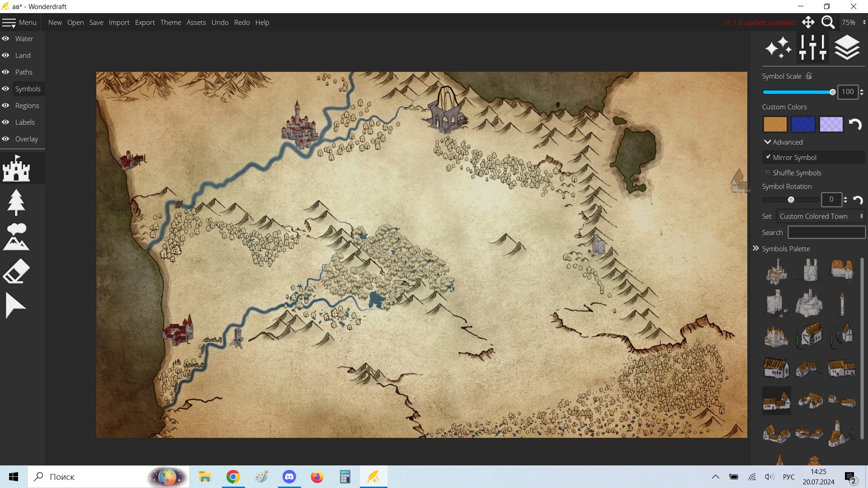Pick the blue custom color swatch
868x488 pixels.
pyautogui.click(x=803, y=124)
